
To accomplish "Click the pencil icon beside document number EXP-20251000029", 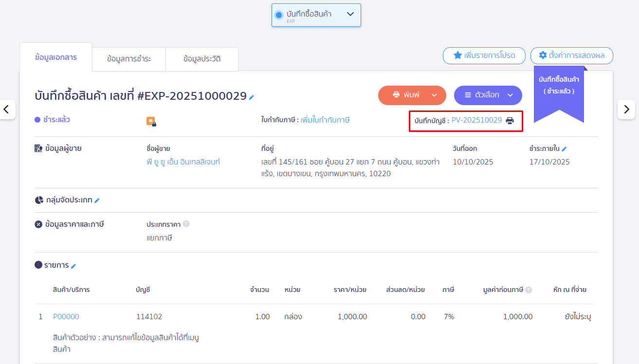I will 252,97.
